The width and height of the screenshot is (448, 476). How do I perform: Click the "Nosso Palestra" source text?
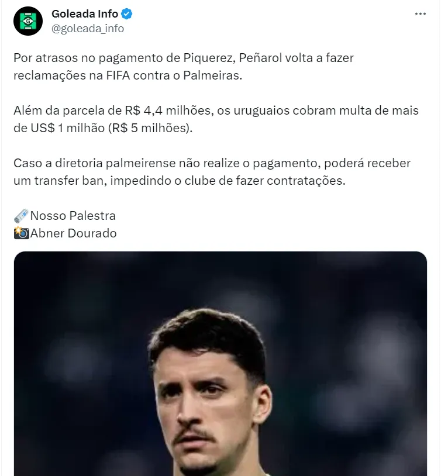(x=73, y=216)
